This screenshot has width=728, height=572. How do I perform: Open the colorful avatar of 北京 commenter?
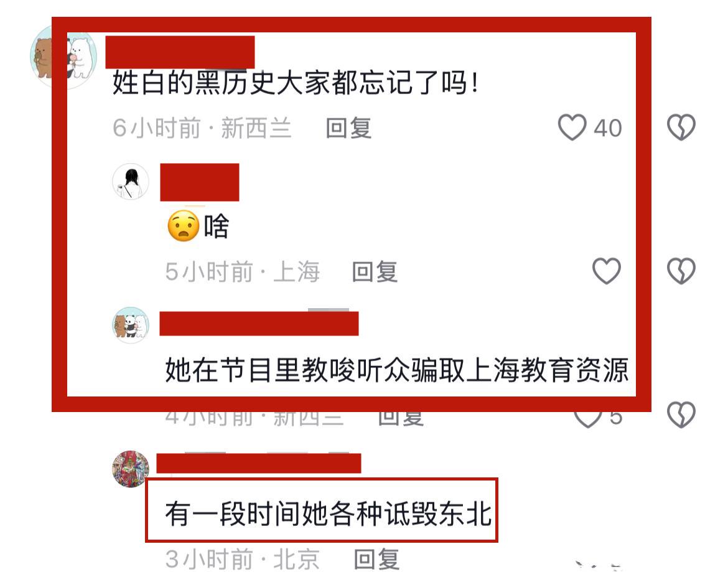click(x=131, y=469)
